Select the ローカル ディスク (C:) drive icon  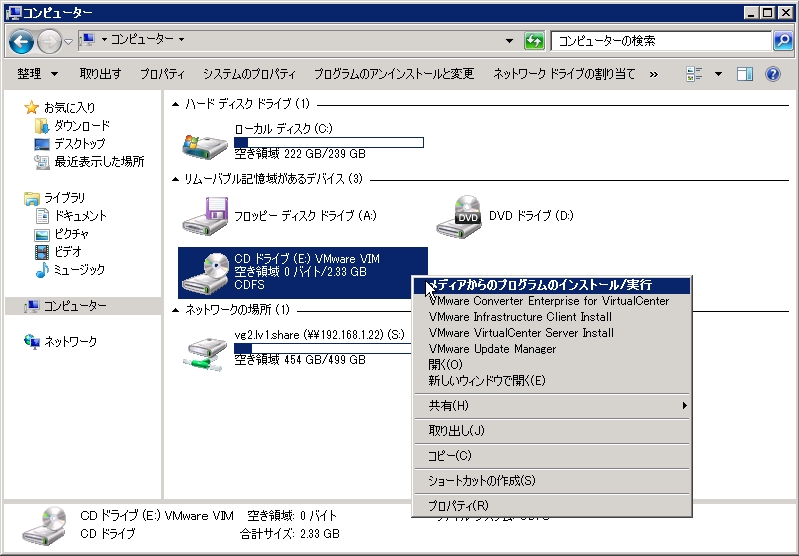205,145
